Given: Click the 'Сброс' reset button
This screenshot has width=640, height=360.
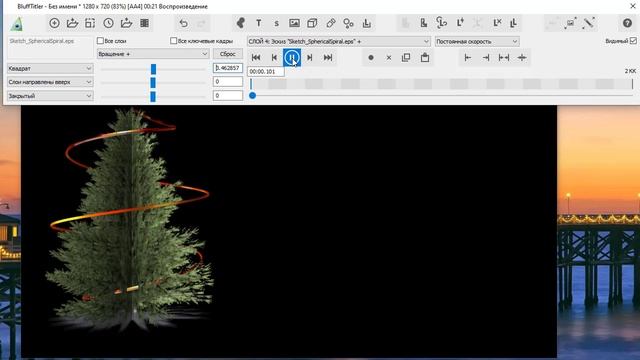Looking at the screenshot, I should (228, 54).
